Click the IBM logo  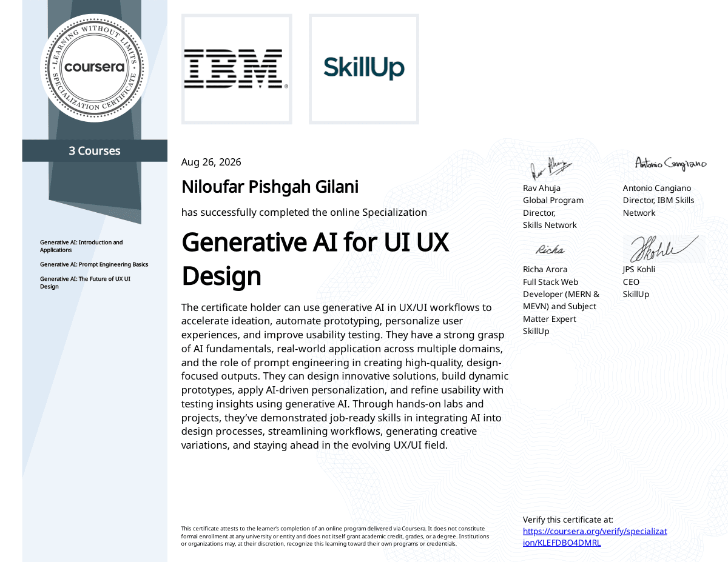point(237,69)
